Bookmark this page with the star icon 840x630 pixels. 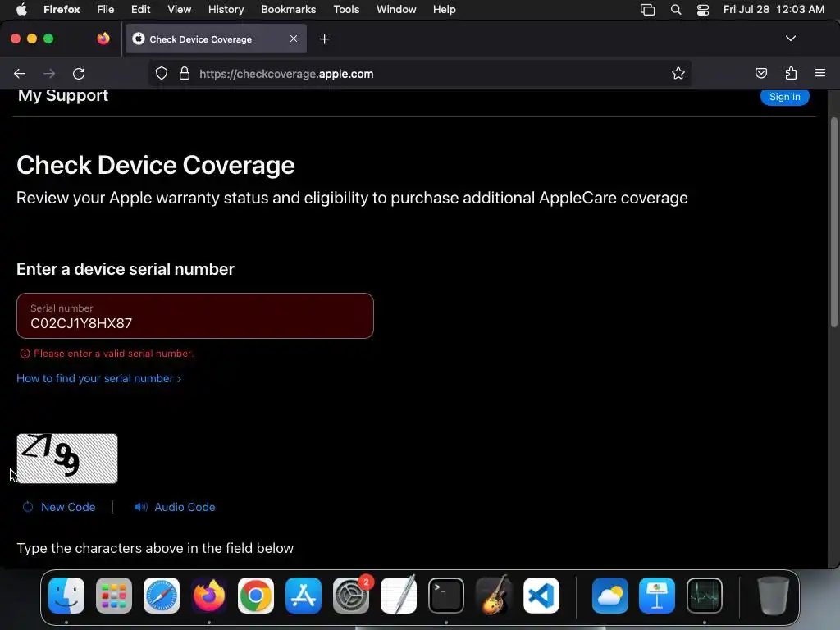click(x=678, y=73)
